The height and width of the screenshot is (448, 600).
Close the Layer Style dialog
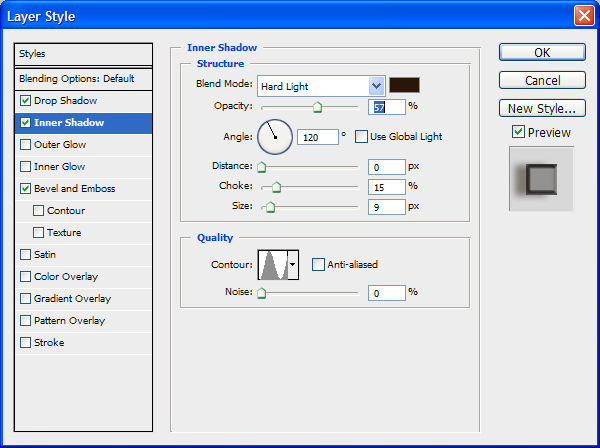coord(583,16)
